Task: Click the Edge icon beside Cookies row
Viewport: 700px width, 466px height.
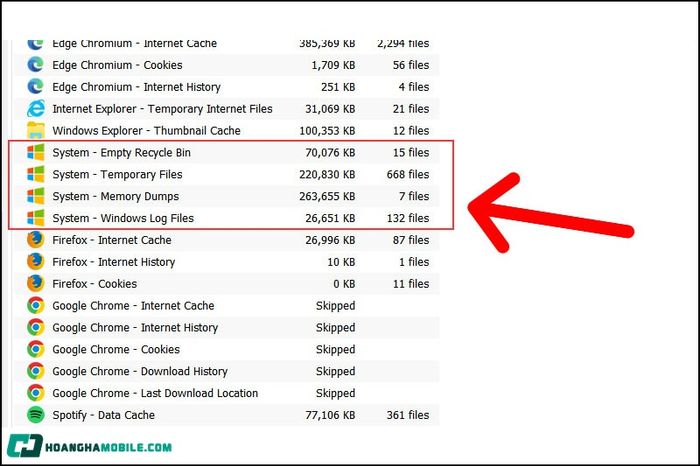Action: pyautogui.click(x=35, y=65)
